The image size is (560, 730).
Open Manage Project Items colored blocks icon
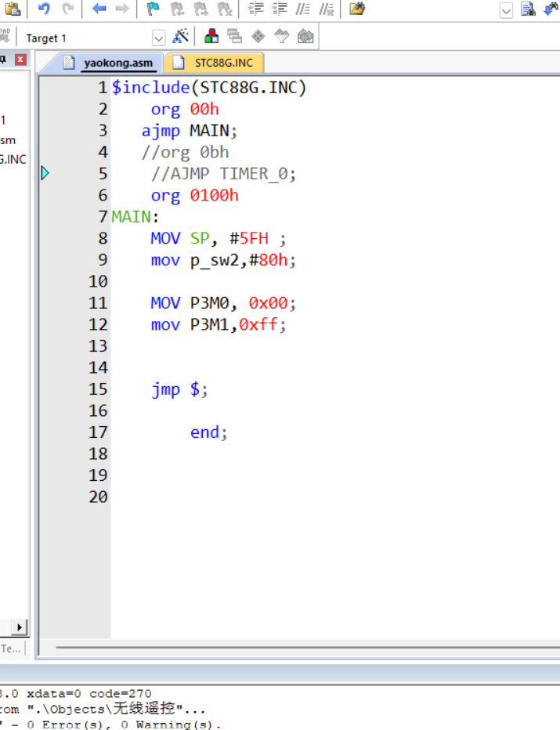(x=211, y=36)
